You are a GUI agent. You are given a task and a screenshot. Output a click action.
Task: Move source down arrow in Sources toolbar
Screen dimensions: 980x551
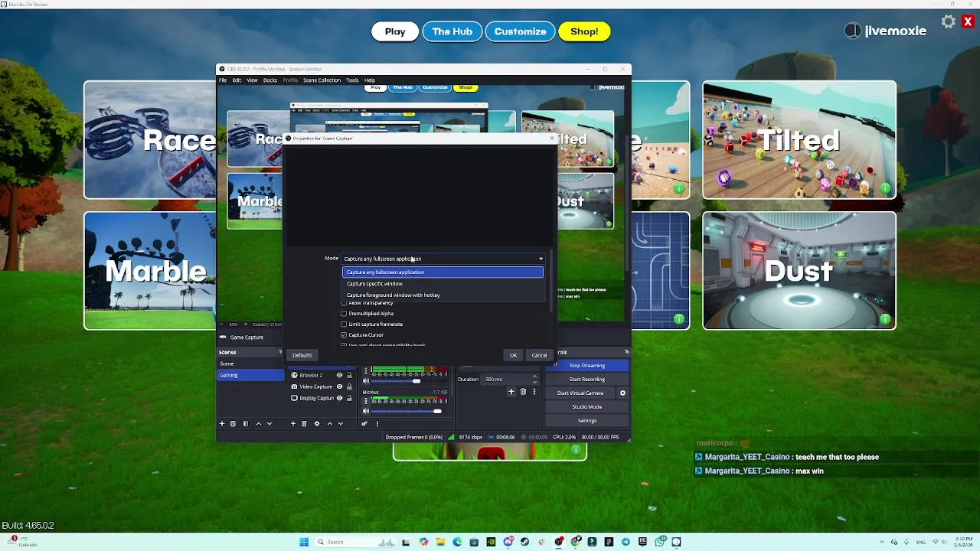tap(341, 423)
